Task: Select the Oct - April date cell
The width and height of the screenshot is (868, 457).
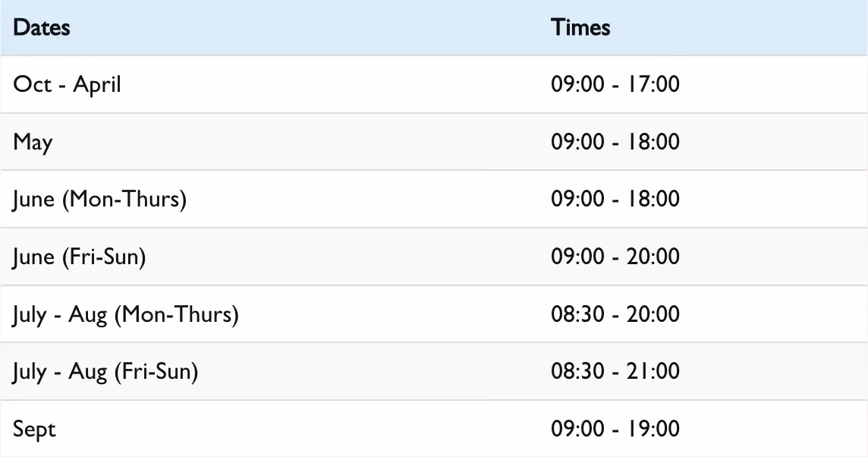Action: click(67, 84)
